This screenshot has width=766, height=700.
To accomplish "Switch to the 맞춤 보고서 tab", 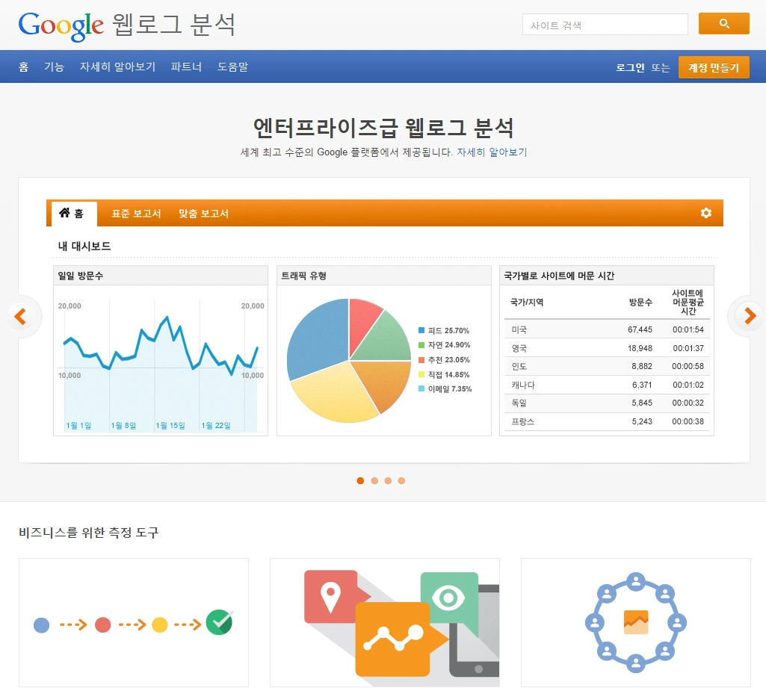I will pyautogui.click(x=204, y=214).
